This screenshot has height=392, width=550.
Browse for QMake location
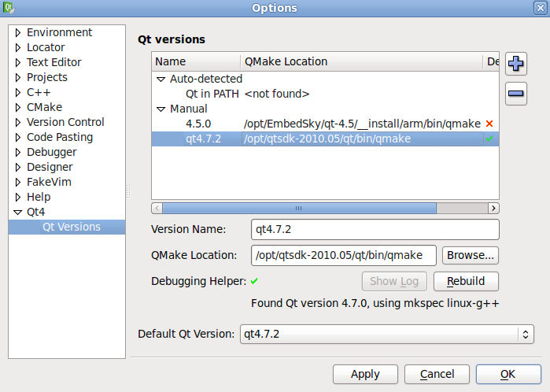click(x=471, y=255)
